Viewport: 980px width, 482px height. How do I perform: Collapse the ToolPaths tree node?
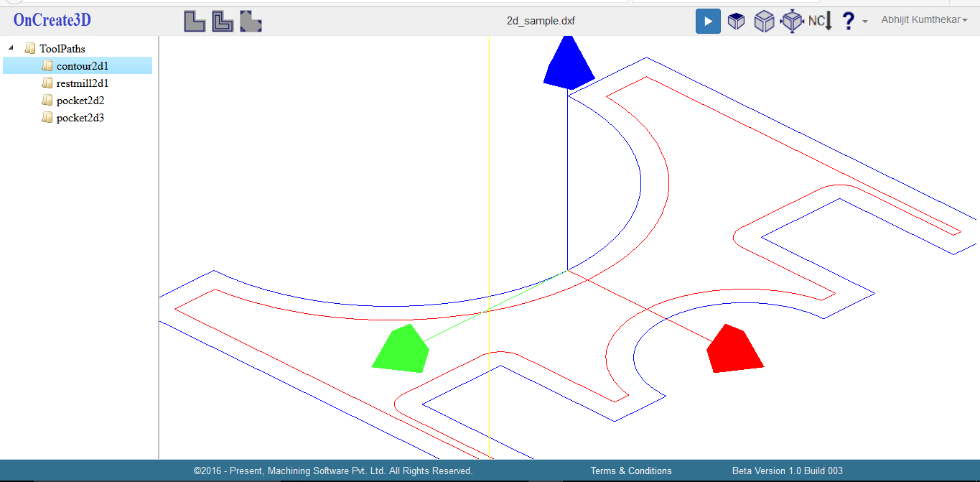[11, 49]
